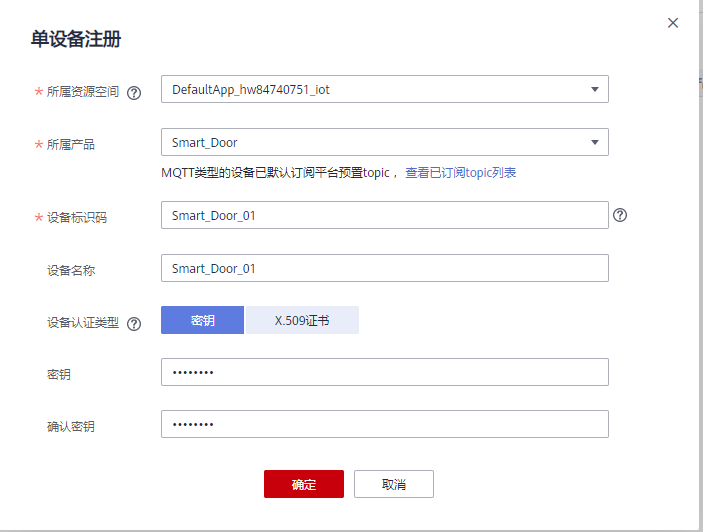Click the arrow on the 所属资源空间 combo box

tap(595, 90)
